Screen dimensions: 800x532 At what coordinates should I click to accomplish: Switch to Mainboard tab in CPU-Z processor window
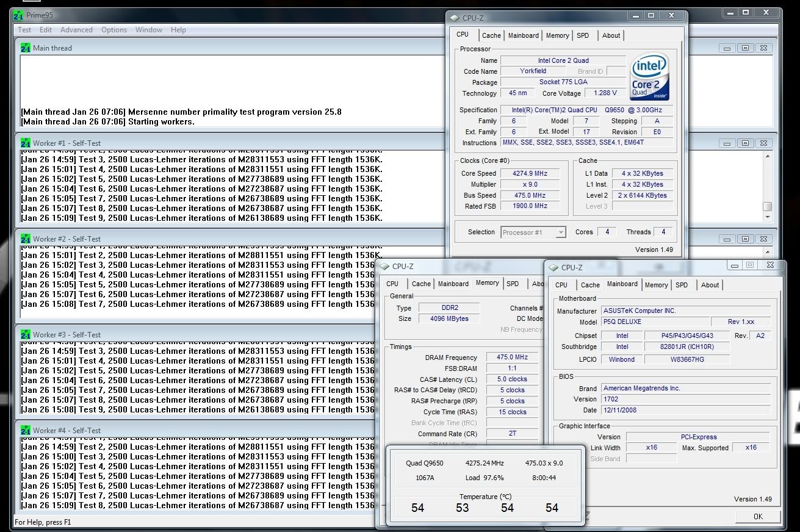524,35
